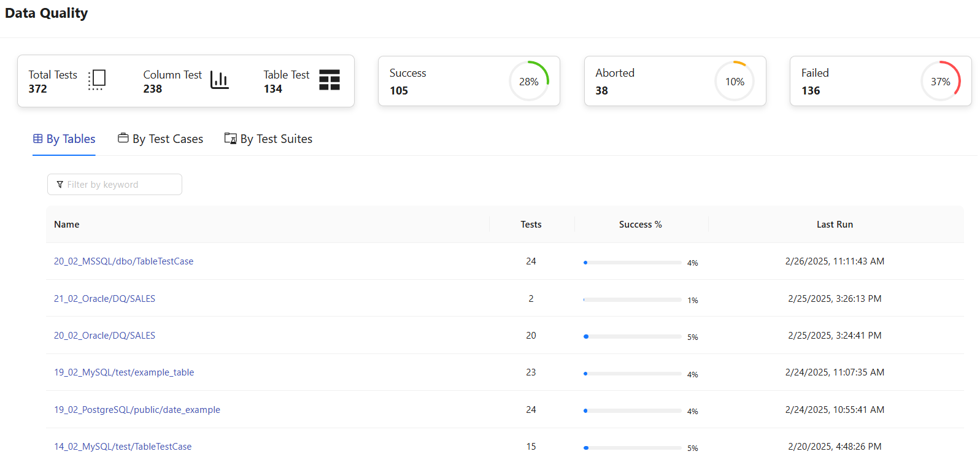
Task: Click the Aborted 10% circular gauge
Action: (x=734, y=81)
